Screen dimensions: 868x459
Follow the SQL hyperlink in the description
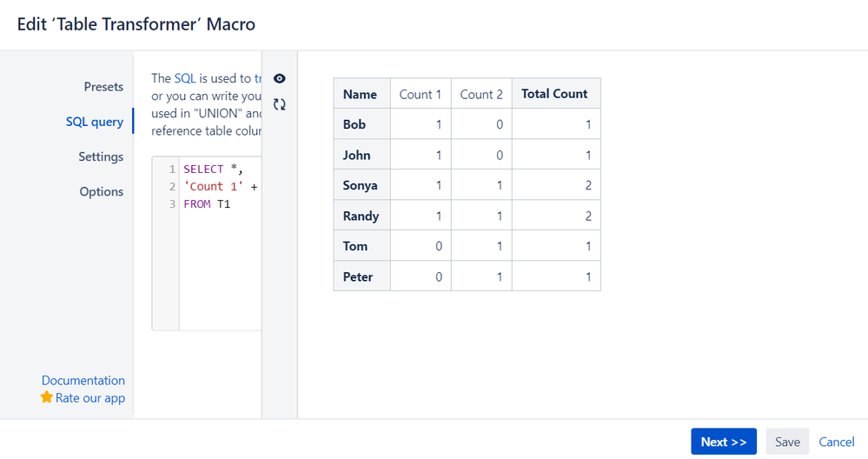[185, 78]
